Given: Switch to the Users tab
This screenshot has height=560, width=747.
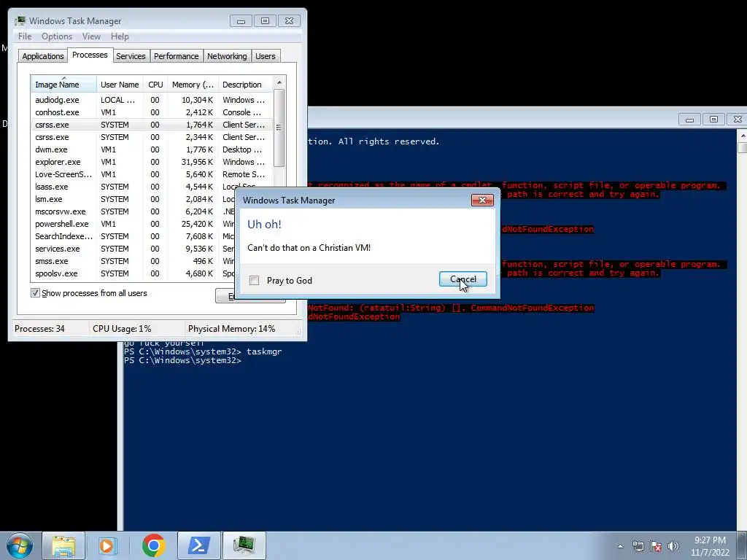Looking at the screenshot, I should click(266, 56).
